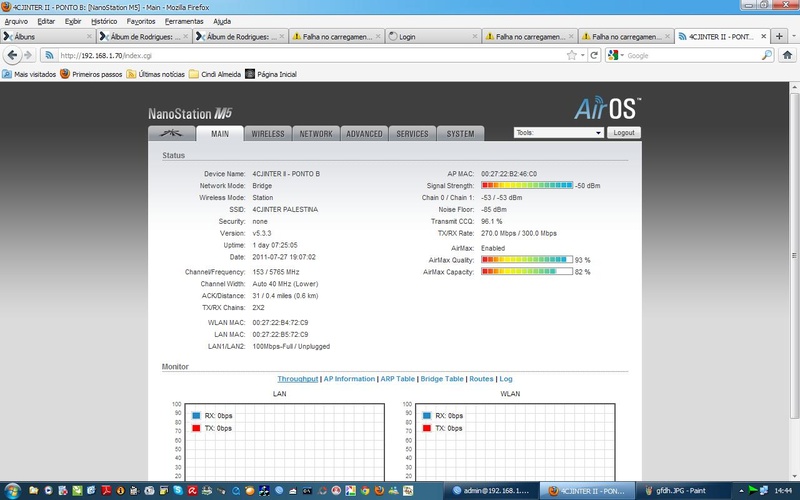Click the browser Forward arrow

pos(29,55)
